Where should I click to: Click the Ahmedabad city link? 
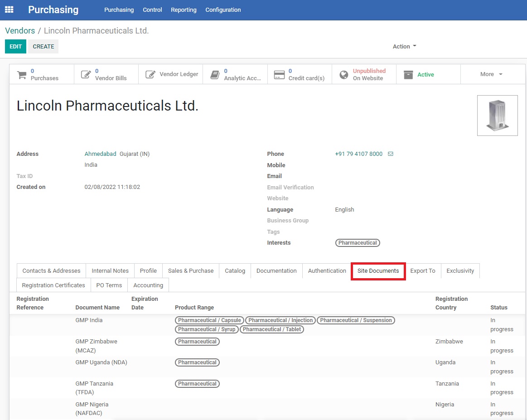point(100,154)
